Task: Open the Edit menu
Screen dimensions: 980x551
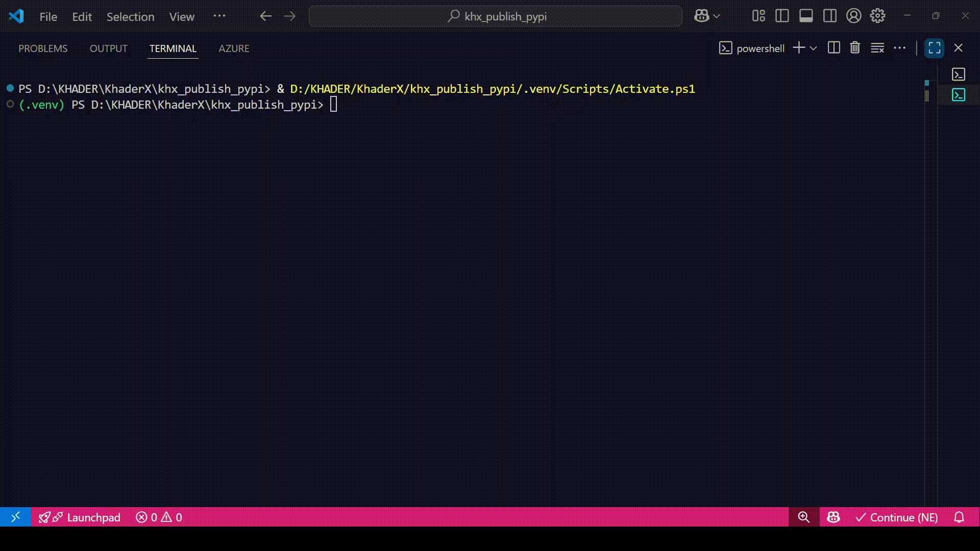Action: click(82, 16)
